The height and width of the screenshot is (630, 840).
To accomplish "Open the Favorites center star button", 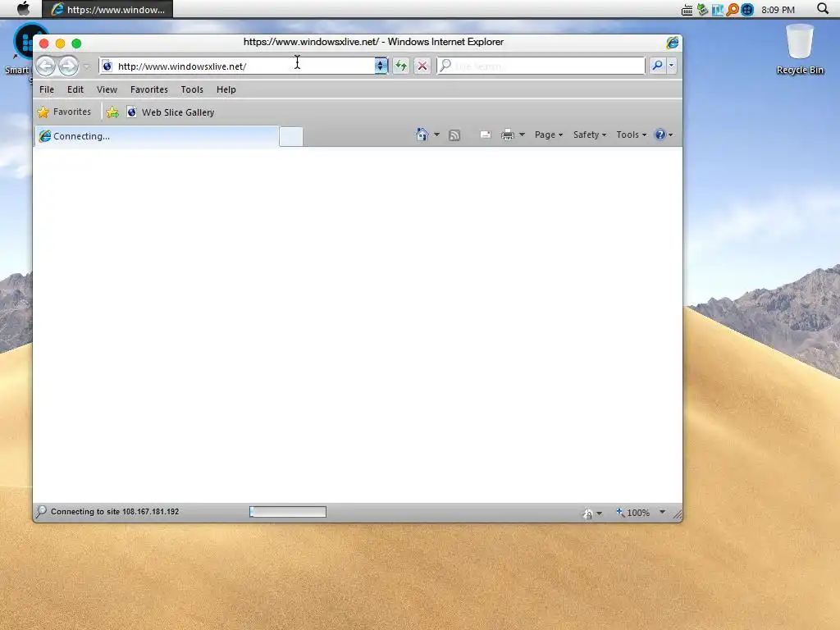I will coord(64,112).
